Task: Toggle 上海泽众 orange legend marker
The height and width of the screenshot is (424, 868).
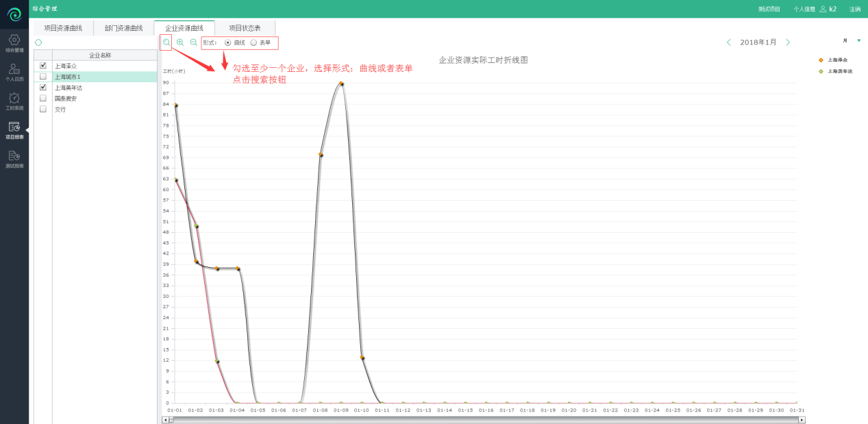Action: (x=821, y=60)
